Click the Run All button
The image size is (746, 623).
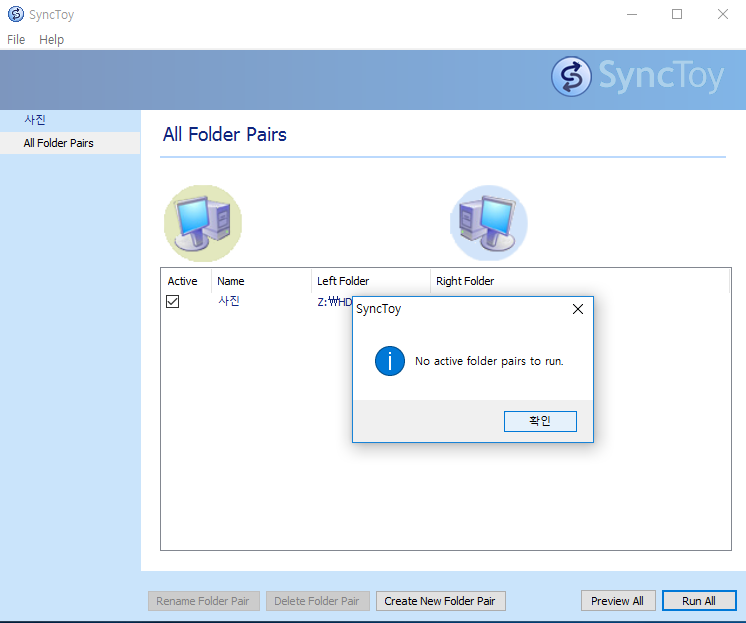pyautogui.click(x=699, y=601)
